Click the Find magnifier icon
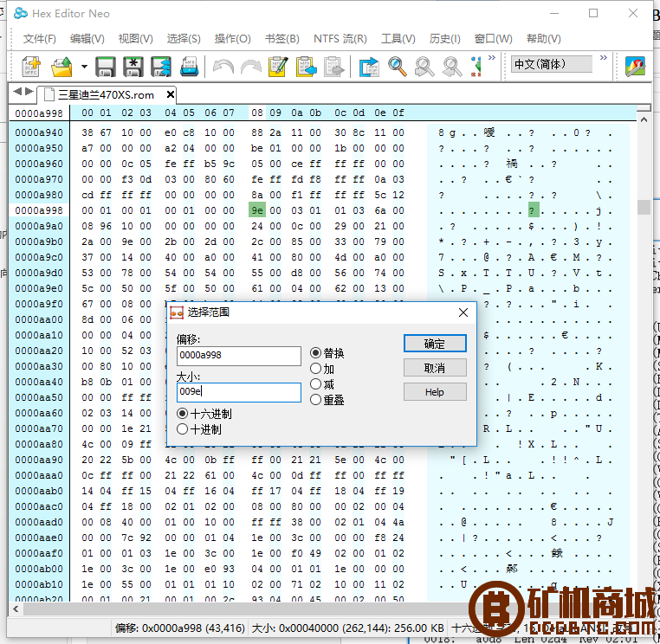 tap(397, 67)
